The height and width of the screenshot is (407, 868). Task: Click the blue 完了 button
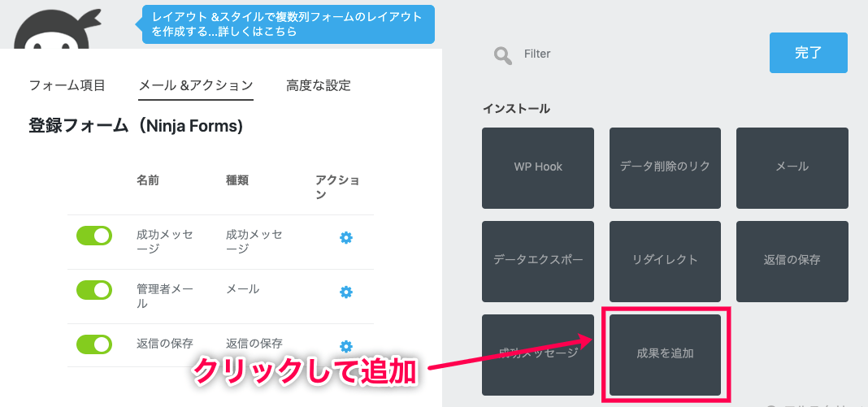[x=808, y=53]
